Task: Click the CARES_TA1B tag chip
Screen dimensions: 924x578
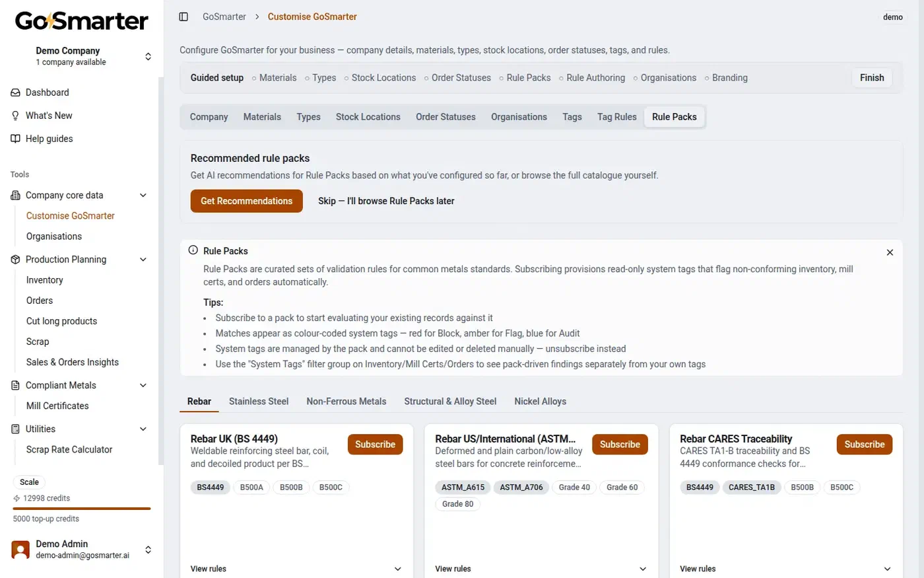Action: click(752, 488)
